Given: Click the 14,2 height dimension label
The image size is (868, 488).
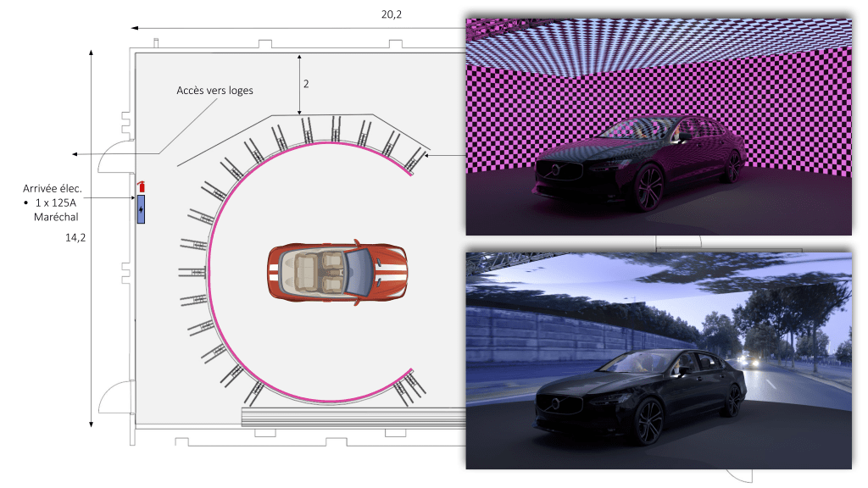Looking at the screenshot, I should [75, 238].
